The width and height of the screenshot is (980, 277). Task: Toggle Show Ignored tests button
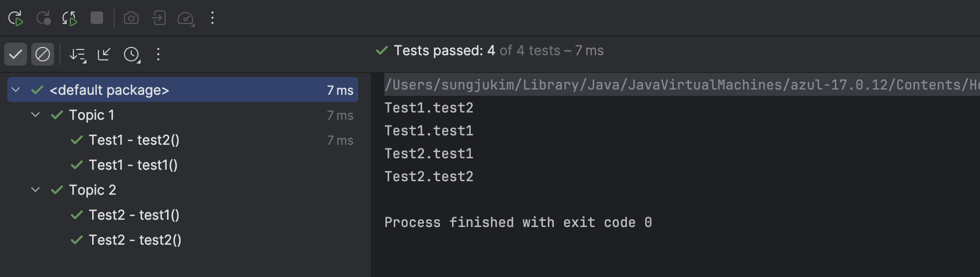(x=43, y=54)
